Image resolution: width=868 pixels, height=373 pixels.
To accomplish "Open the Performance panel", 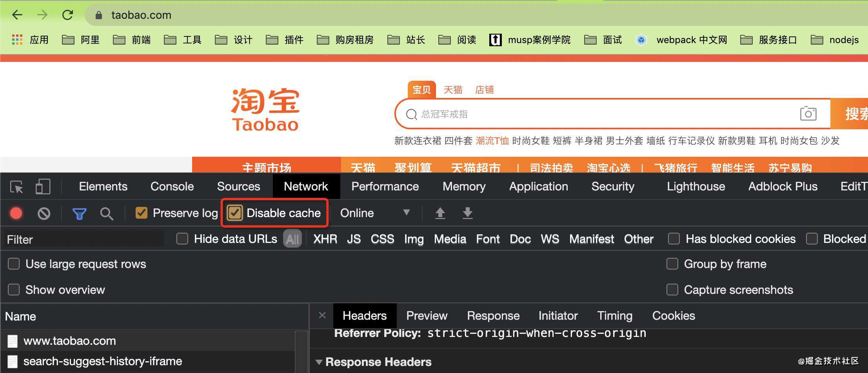I will [385, 186].
